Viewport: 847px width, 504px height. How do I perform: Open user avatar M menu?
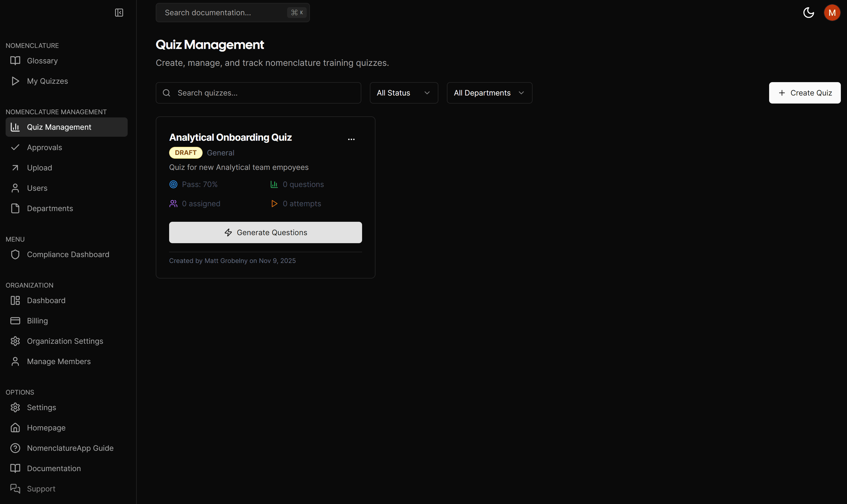(832, 13)
